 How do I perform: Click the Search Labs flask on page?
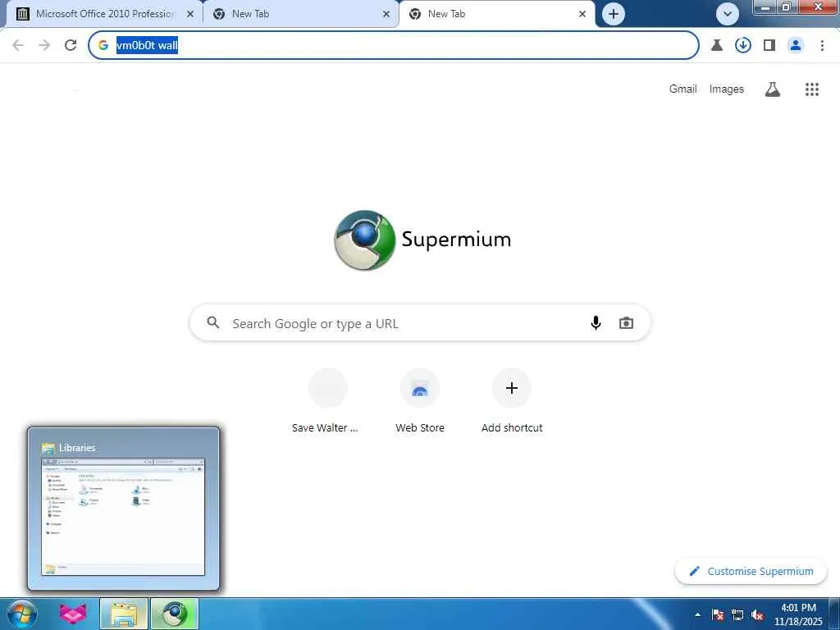click(x=773, y=89)
